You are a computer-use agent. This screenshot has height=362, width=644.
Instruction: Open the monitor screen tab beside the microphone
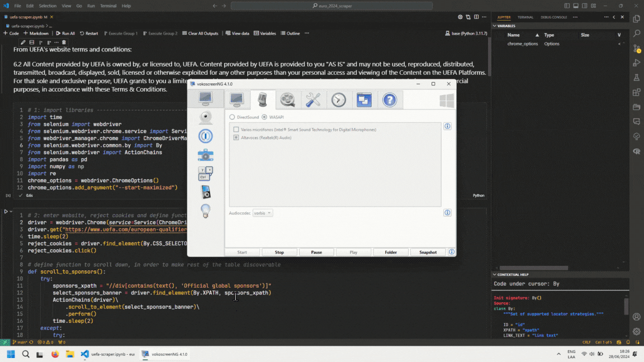[x=236, y=100]
